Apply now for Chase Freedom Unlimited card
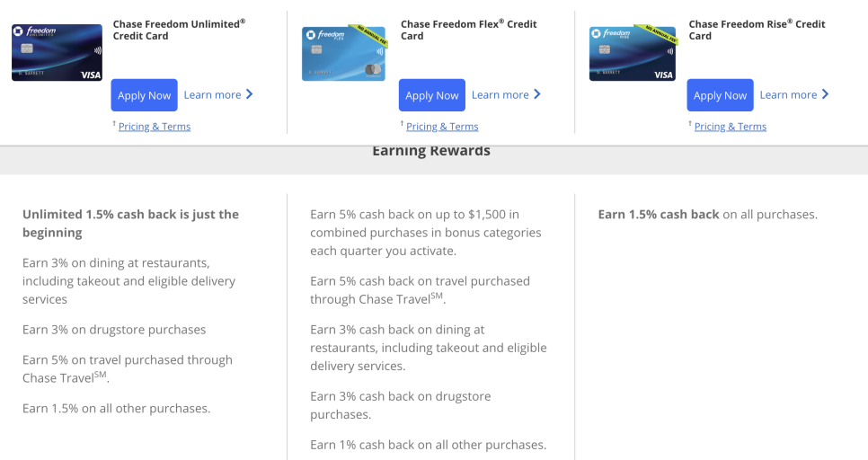Screen dimensions: 868x460 click(144, 95)
